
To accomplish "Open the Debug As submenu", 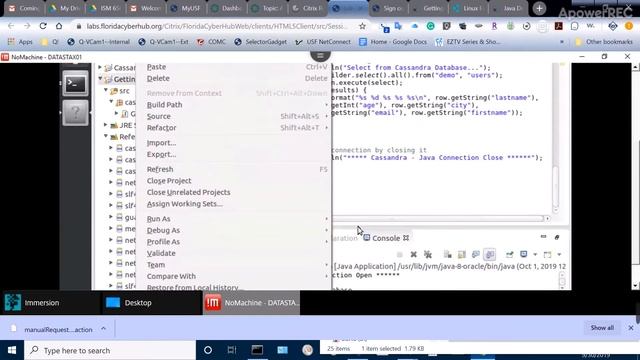I will pos(234,230).
